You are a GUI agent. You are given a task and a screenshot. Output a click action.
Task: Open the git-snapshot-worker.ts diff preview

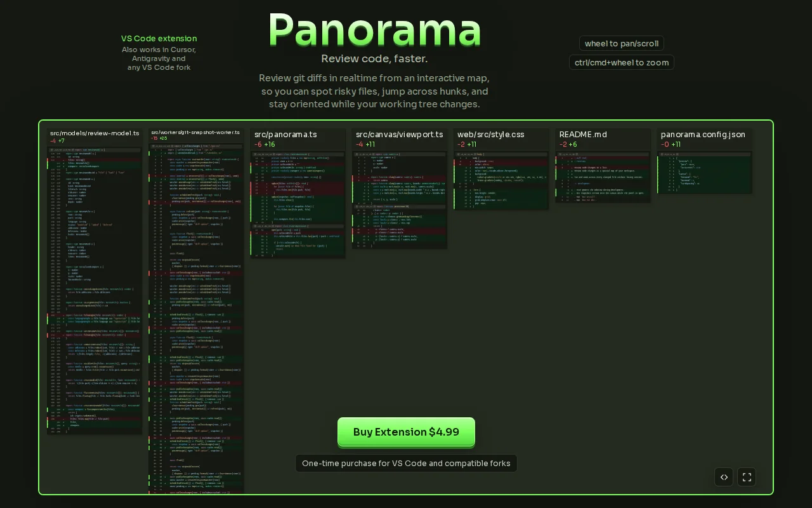pyautogui.click(x=196, y=318)
